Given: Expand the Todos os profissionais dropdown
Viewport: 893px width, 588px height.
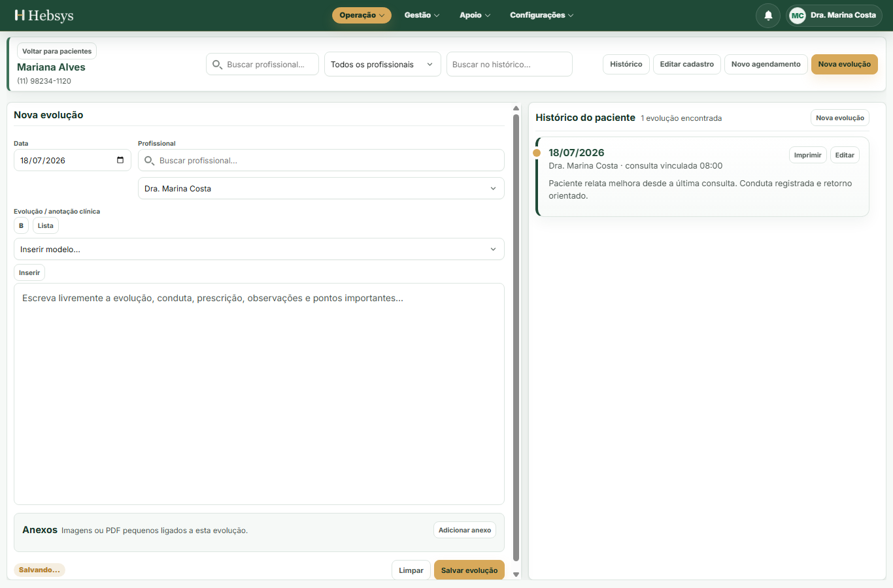Looking at the screenshot, I should click(382, 64).
